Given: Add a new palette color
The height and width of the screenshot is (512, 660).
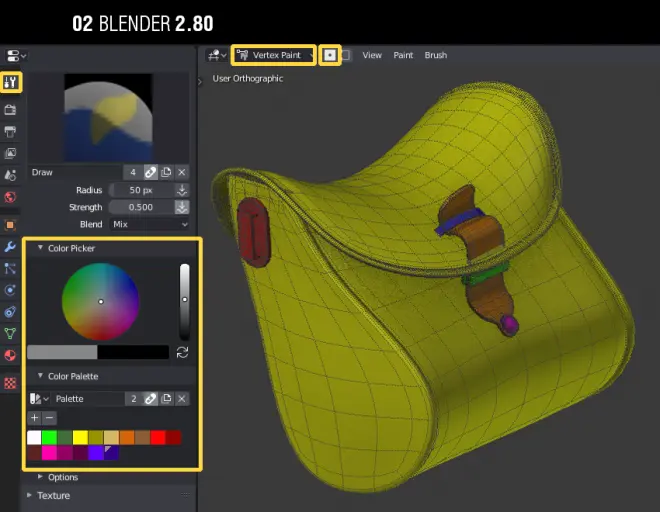Looking at the screenshot, I should [x=35, y=418].
